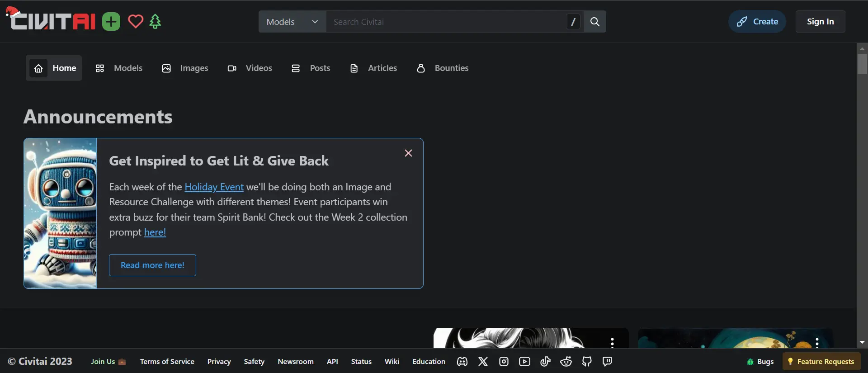The height and width of the screenshot is (373, 868).
Task: Open the Videos tab
Action: [x=250, y=68]
